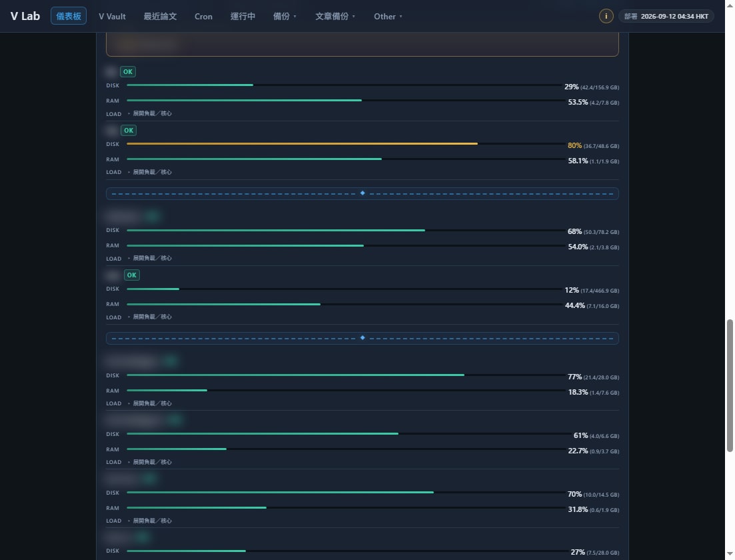This screenshot has height=560, width=735.
Task: Select the 53.5% (4.2/7.8 GB) value
Action: (594, 102)
